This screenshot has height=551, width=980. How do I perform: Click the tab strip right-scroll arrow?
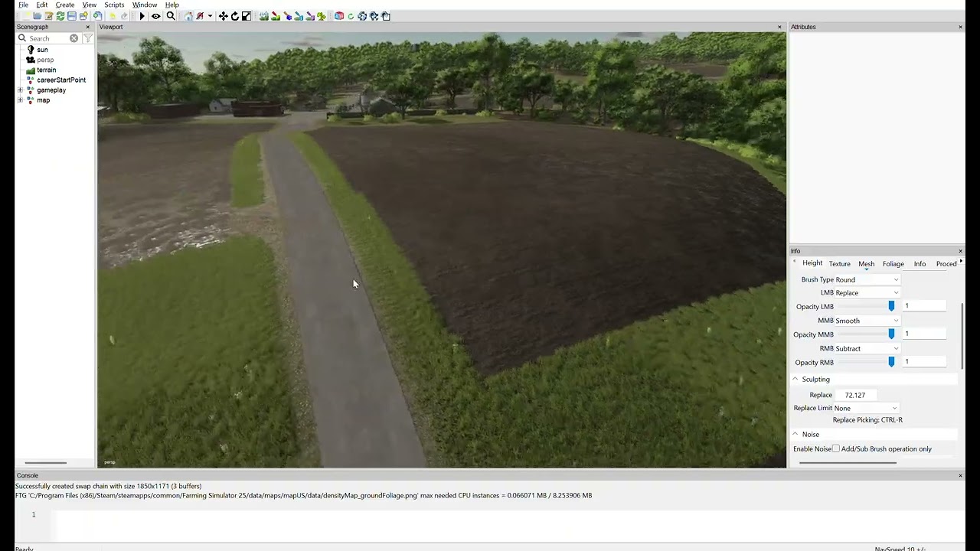point(961,262)
